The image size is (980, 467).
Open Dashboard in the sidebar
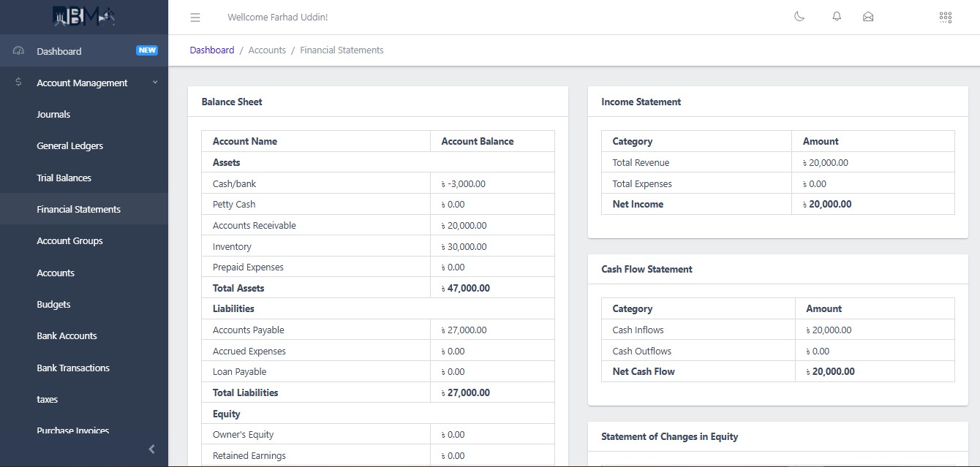[84, 51]
